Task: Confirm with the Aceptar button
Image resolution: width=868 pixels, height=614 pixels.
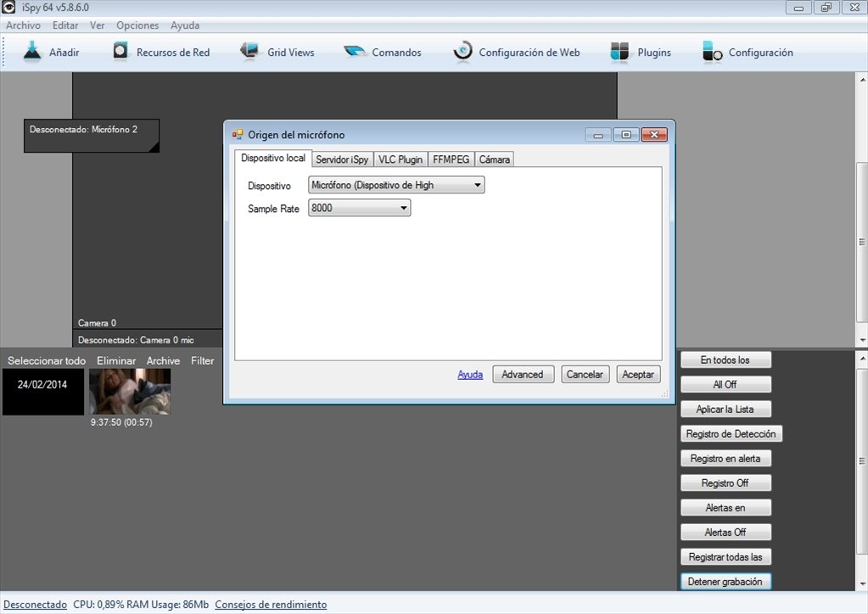Action: click(x=638, y=375)
